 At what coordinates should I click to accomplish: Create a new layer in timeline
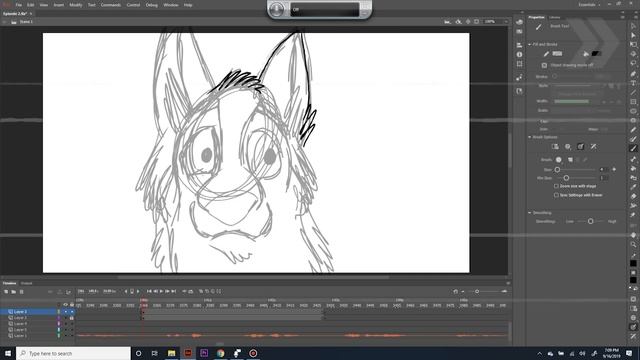tap(6, 292)
